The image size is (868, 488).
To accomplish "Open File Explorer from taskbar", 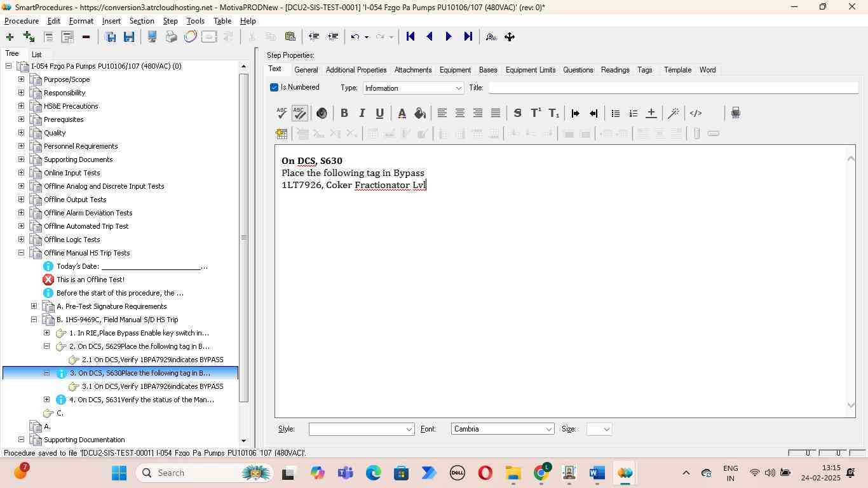I will pyautogui.click(x=513, y=473).
